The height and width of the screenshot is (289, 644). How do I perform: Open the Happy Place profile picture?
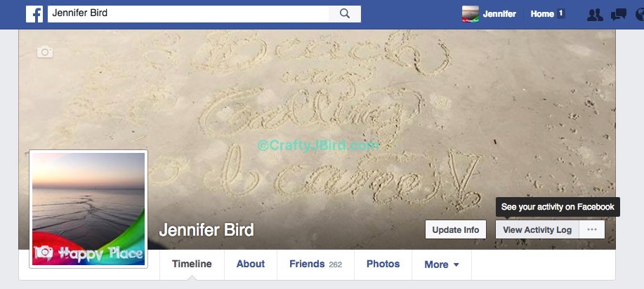[88, 209]
